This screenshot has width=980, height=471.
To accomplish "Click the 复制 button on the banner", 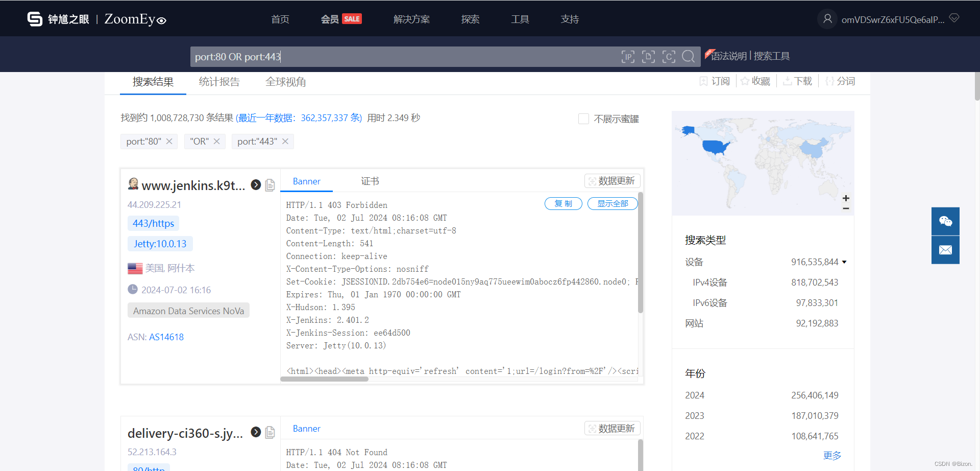I will (x=563, y=203).
